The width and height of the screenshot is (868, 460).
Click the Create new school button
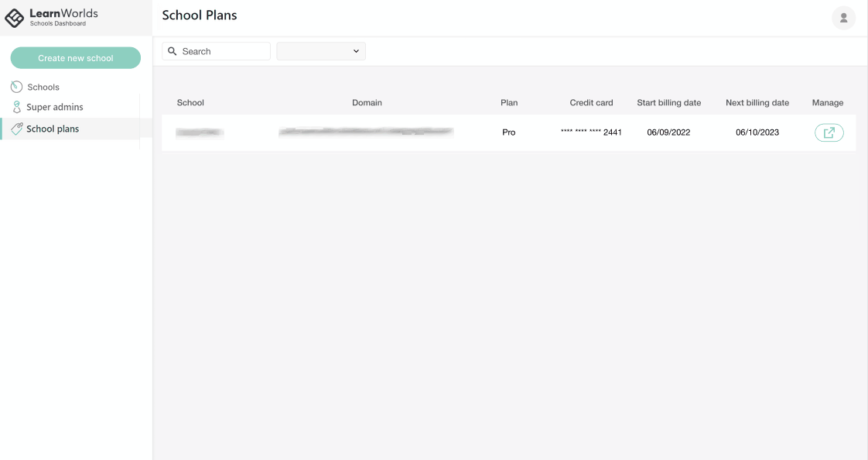(75, 57)
